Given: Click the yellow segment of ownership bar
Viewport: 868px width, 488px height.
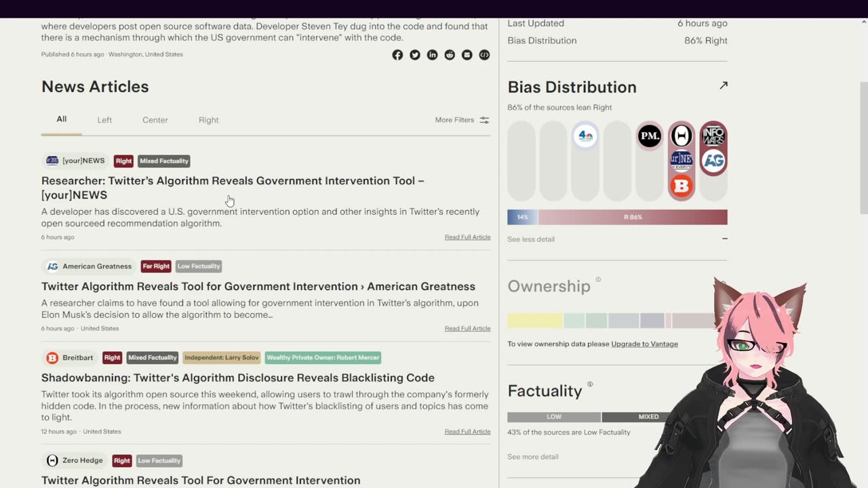Looking at the screenshot, I should pos(535,321).
